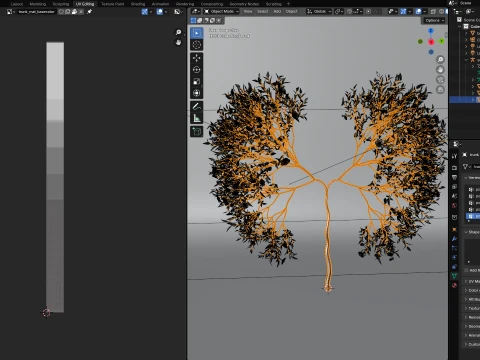Toggle snapping magnet in the 3D viewport header
Screen dimensions: 480x360
[349, 12]
